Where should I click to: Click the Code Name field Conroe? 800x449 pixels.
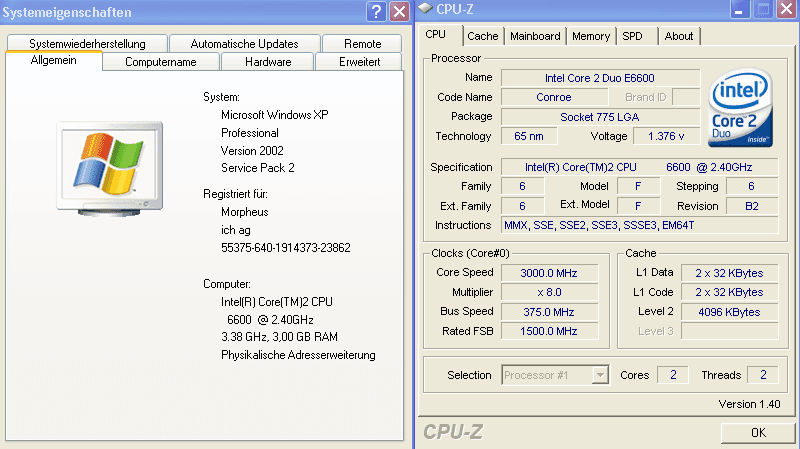click(554, 97)
